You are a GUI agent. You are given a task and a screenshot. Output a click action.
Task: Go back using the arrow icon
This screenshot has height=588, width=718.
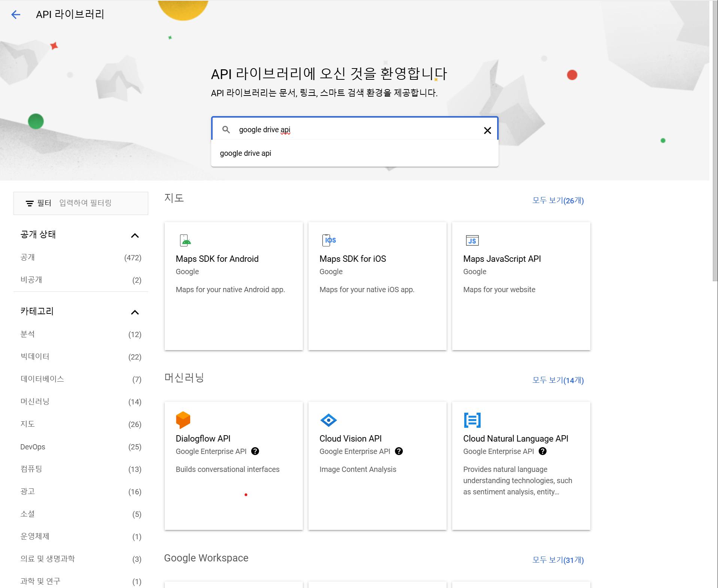tap(16, 15)
